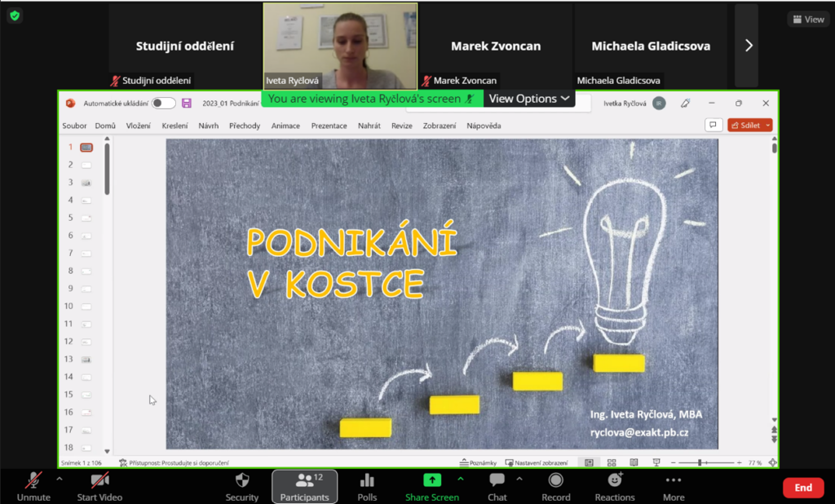Save the presentation with the purple disk icon

click(187, 104)
